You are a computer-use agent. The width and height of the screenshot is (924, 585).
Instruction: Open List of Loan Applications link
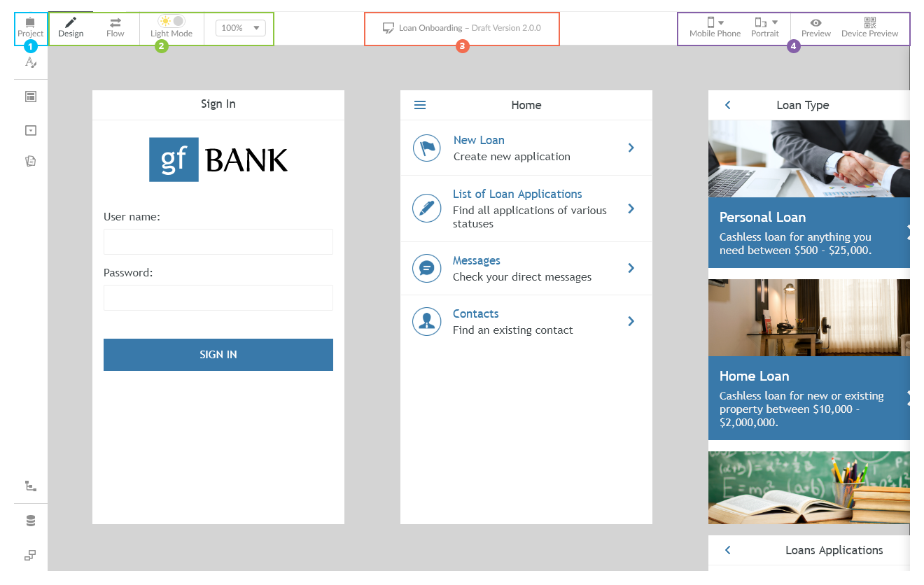517,194
